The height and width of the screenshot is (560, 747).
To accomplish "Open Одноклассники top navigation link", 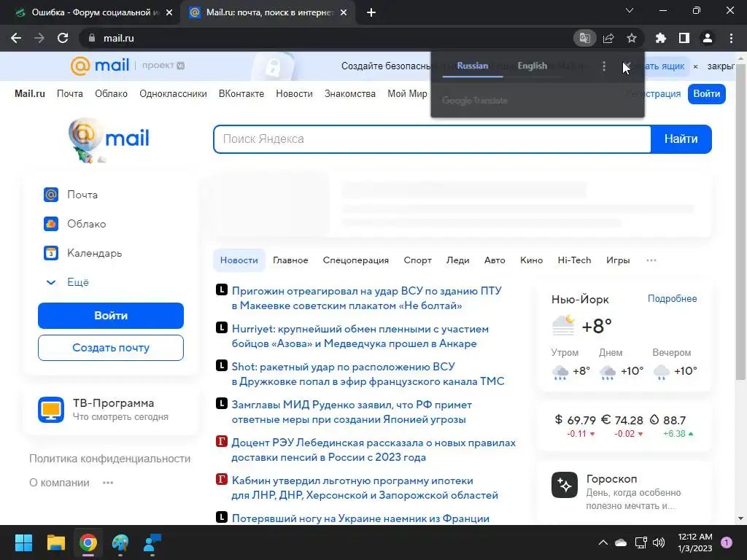I will [x=173, y=94].
